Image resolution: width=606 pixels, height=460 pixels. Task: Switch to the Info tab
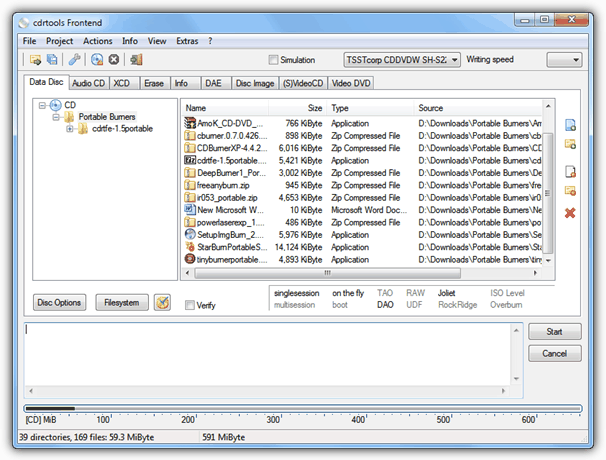click(x=186, y=83)
